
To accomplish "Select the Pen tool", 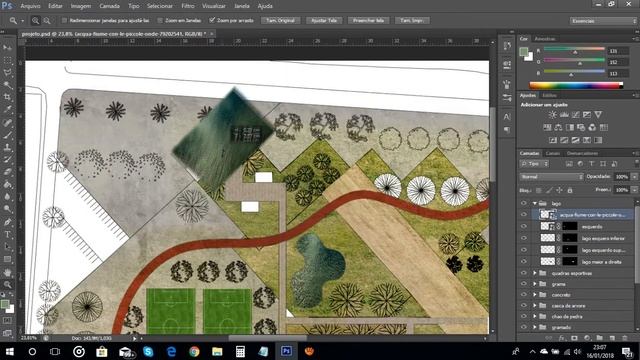I will (x=7, y=222).
